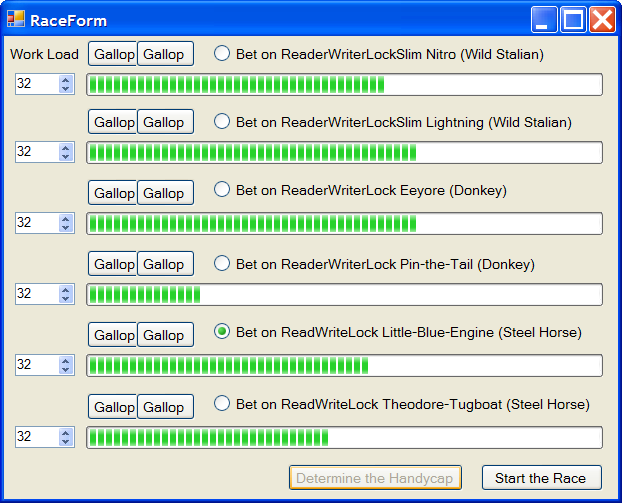Click the Work Load label
Viewport: 622px width, 503px height.
coord(44,54)
